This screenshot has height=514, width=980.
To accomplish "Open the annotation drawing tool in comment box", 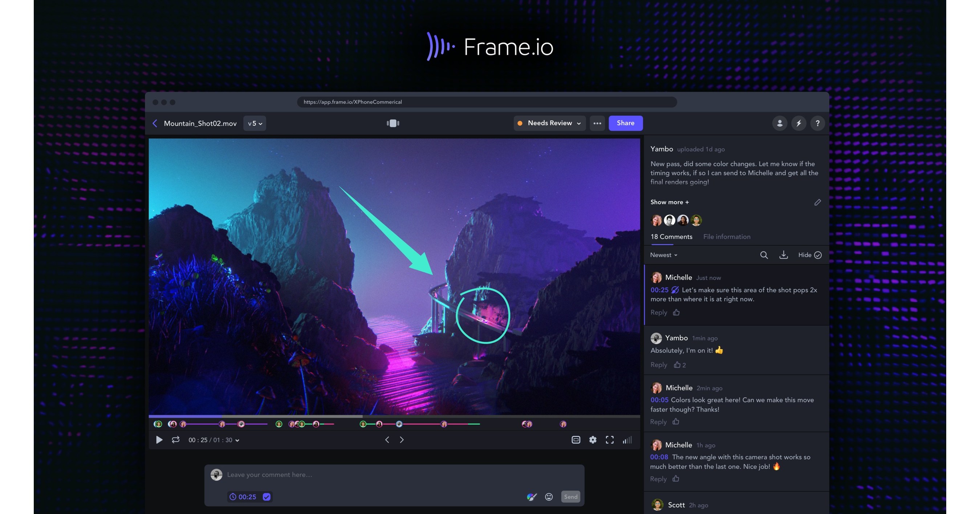I will [532, 497].
